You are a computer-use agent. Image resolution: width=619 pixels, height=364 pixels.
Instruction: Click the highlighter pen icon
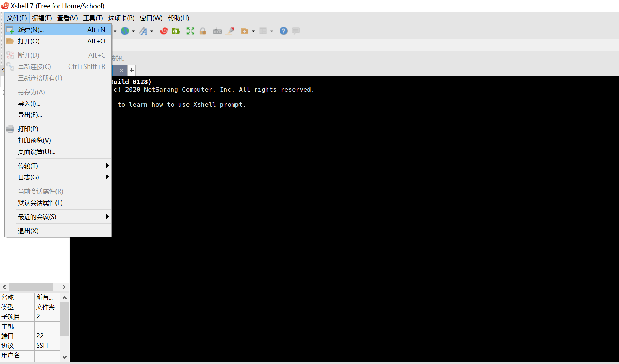click(x=230, y=31)
